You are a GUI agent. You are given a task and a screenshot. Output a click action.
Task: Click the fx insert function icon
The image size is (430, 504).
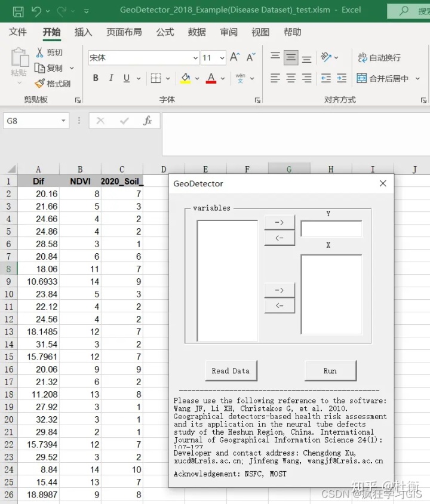click(x=148, y=121)
